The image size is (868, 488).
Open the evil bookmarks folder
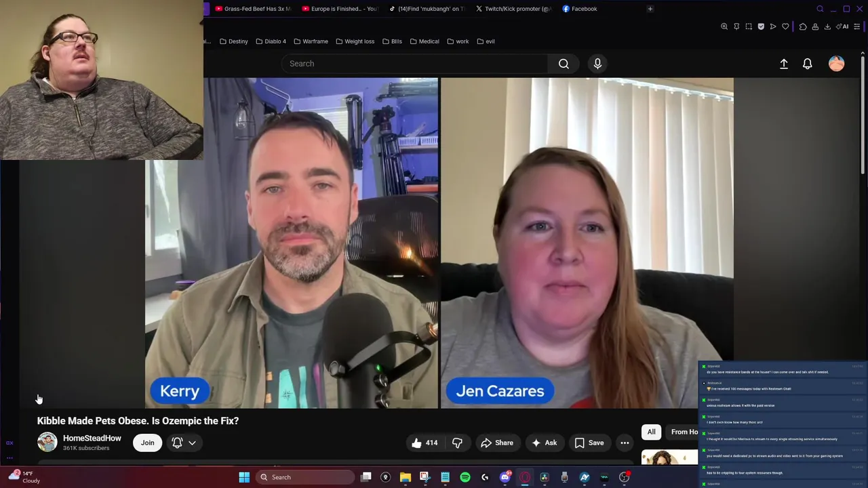point(486,41)
